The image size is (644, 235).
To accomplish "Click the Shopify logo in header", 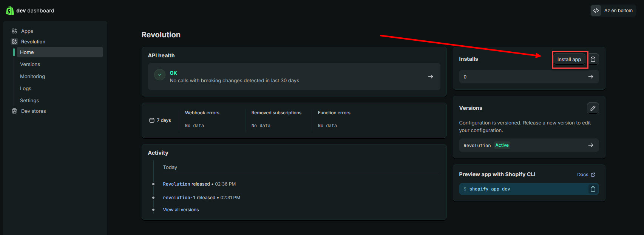I will pos(10,11).
